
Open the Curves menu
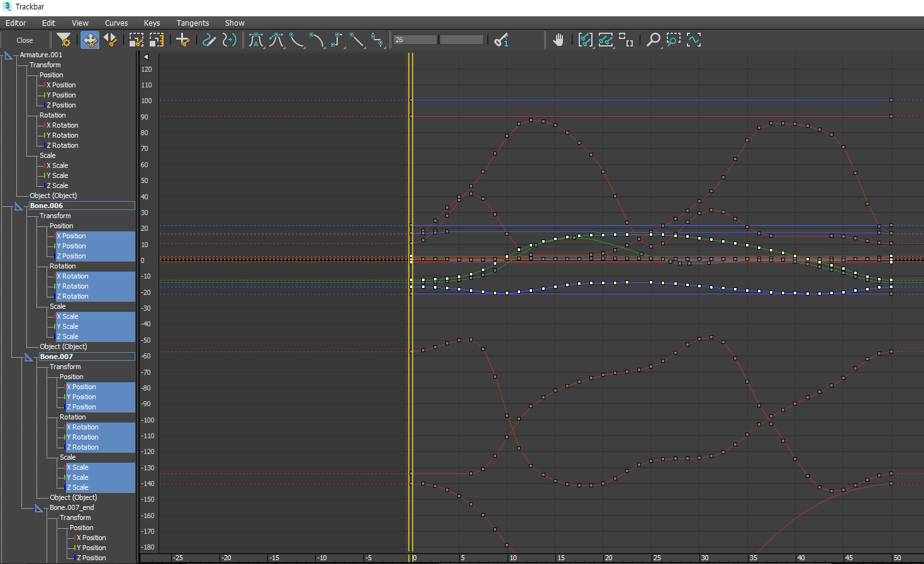pyautogui.click(x=116, y=23)
